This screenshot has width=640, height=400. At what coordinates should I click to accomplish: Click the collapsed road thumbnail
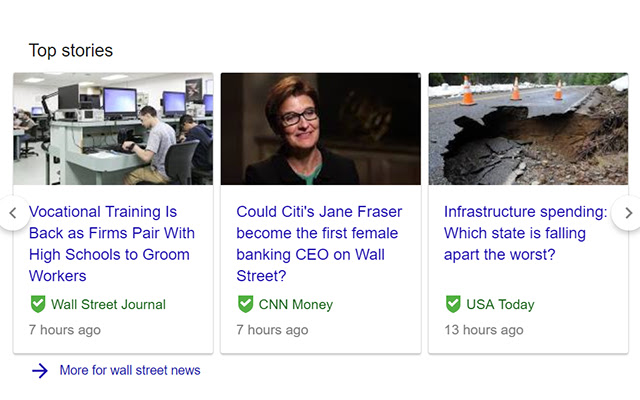pyautogui.click(x=528, y=129)
